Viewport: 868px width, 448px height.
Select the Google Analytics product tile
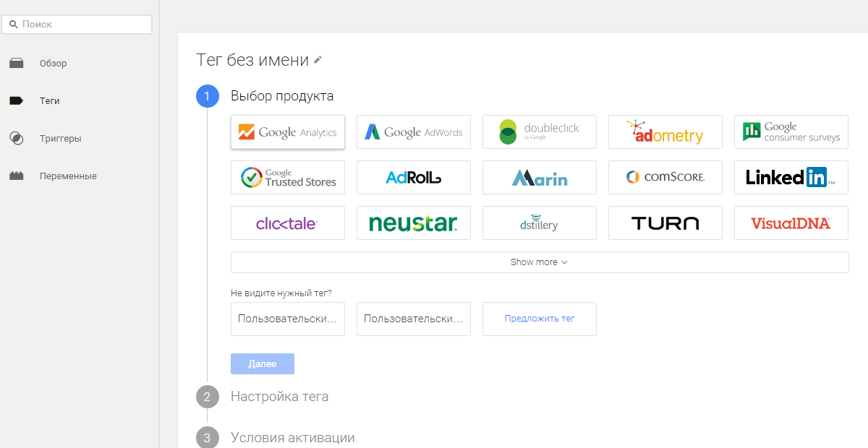point(287,132)
